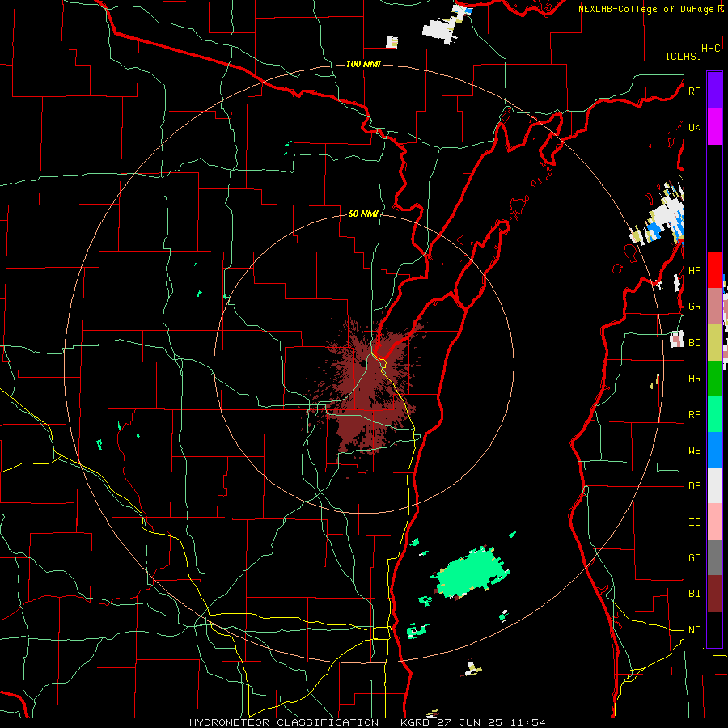728x728 pixels.
Task: Pick the DS white legend swatch
Action: point(714,485)
